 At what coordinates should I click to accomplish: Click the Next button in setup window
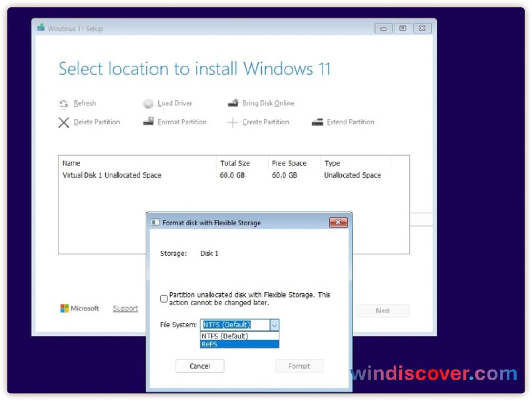383,311
